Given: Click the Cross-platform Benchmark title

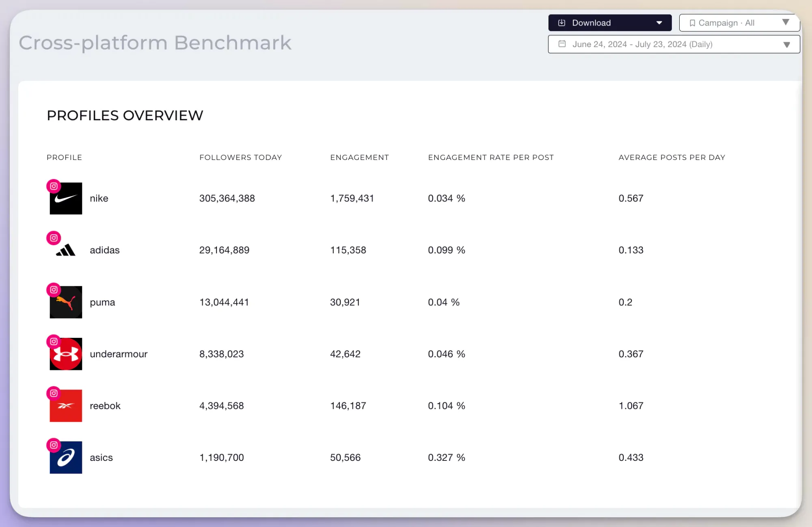Looking at the screenshot, I should pyautogui.click(x=155, y=43).
